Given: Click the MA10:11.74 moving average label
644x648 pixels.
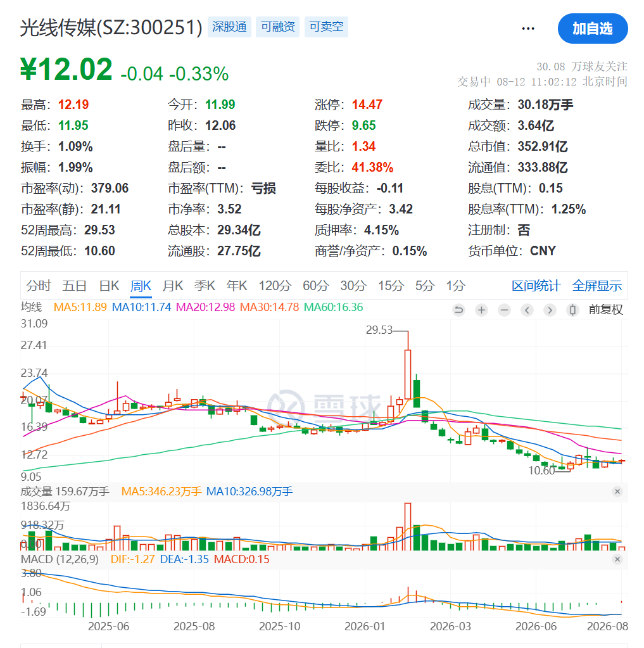Looking at the screenshot, I should click(142, 307).
